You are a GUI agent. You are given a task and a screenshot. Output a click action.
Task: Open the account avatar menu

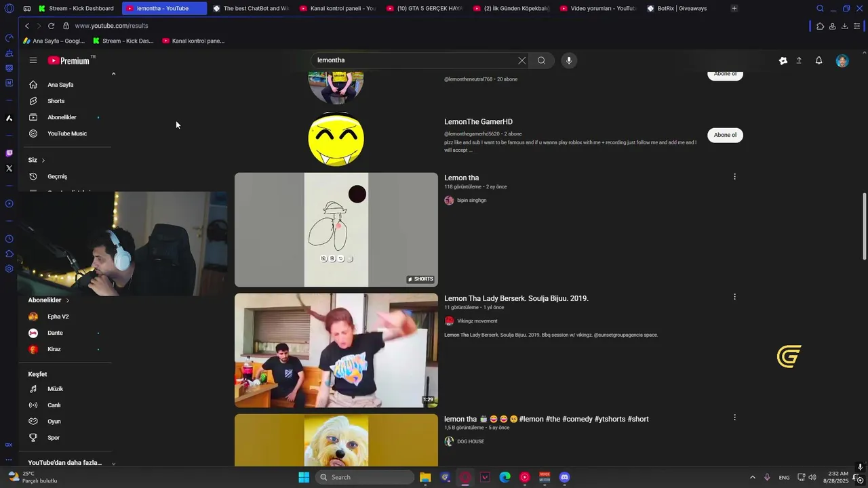tap(842, 60)
